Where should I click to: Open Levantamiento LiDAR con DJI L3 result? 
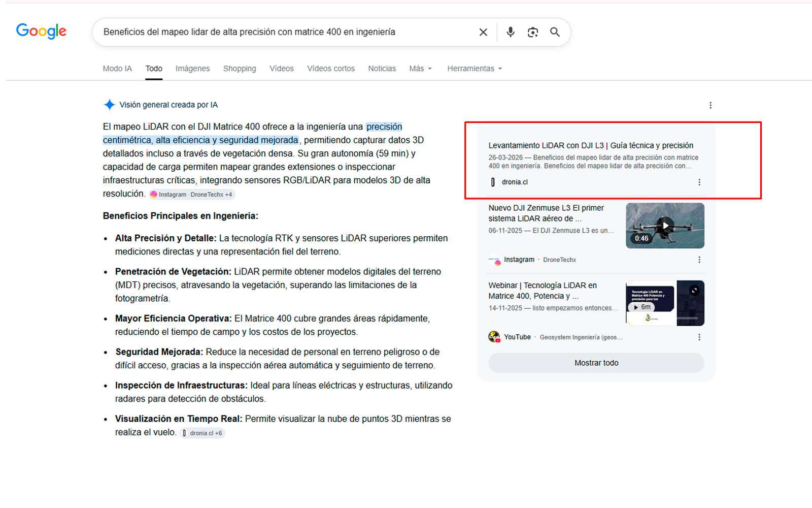591,145
